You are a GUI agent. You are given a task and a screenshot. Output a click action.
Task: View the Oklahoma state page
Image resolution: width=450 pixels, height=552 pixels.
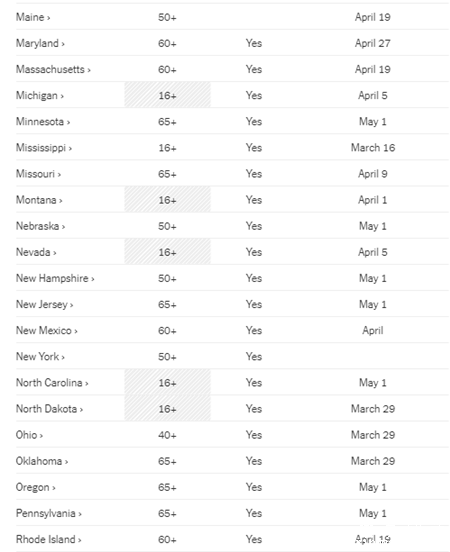point(42,461)
